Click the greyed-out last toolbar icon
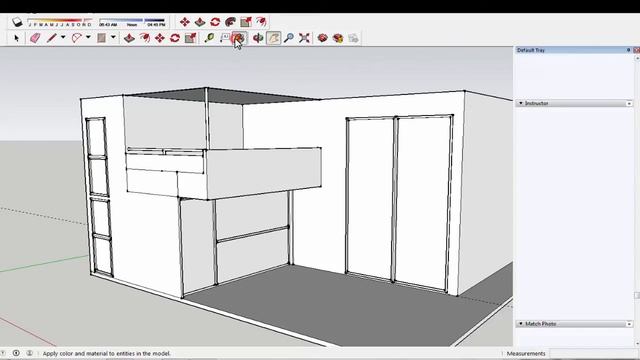This screenshot has width=640, height=360. [353, 38]
